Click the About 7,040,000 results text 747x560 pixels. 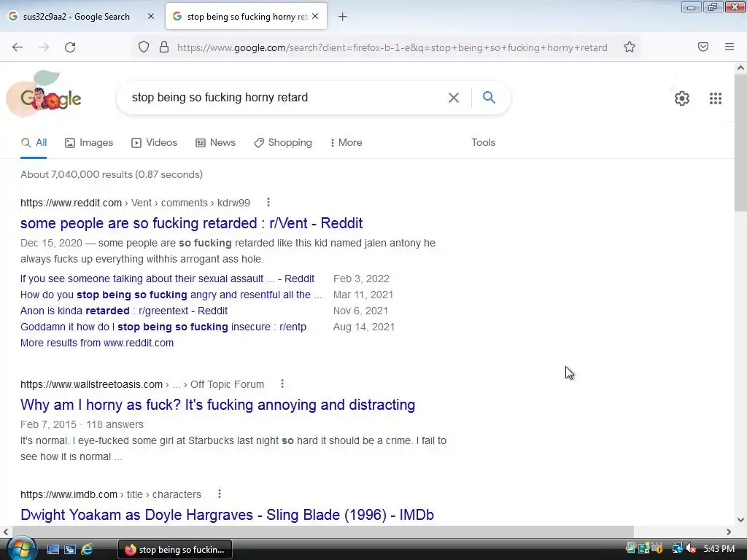[112, 174]
